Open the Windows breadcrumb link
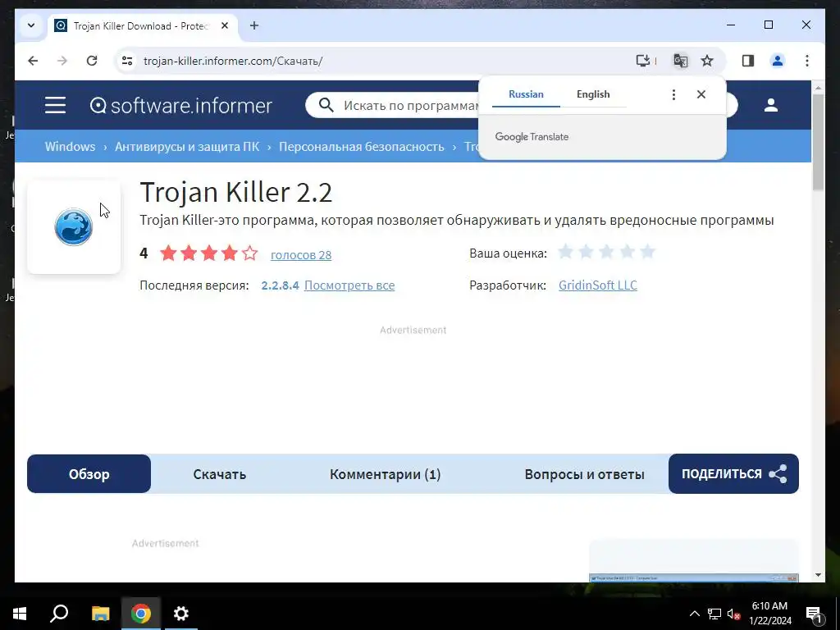 click(x=71, y=146)
